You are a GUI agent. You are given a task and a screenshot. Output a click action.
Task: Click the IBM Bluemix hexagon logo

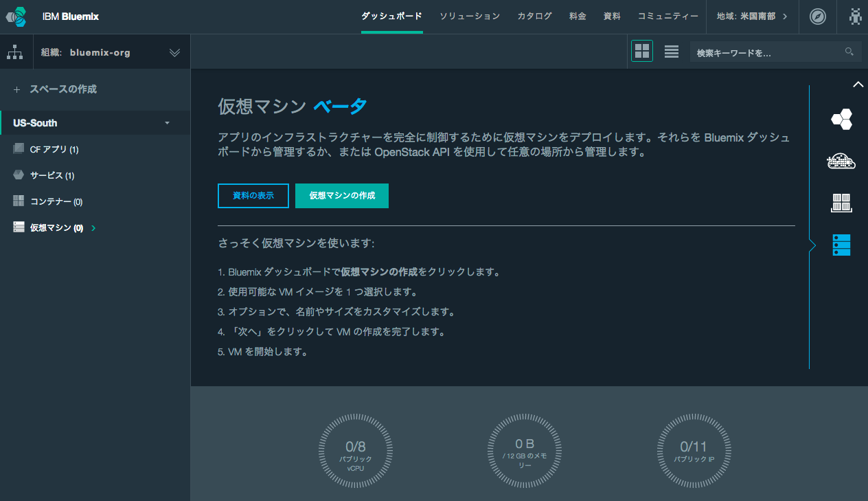[16, 16]
